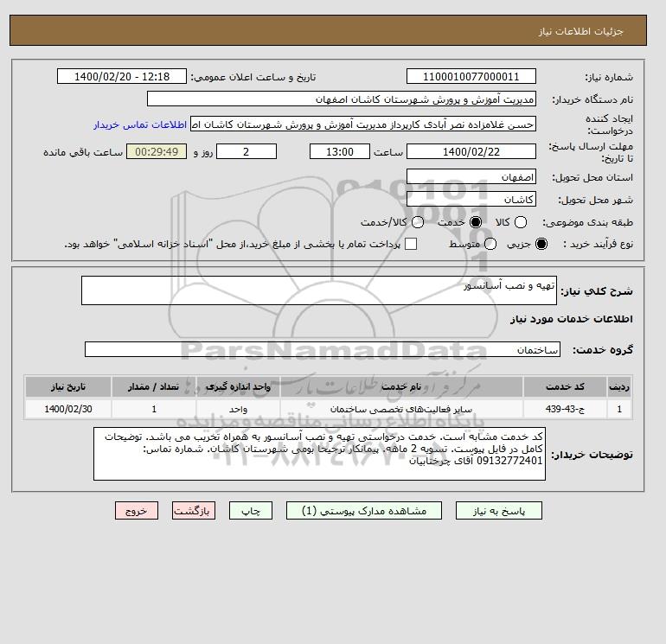
Task: Click the remaining time countdown 00:29:49
Action: point(157,151)
